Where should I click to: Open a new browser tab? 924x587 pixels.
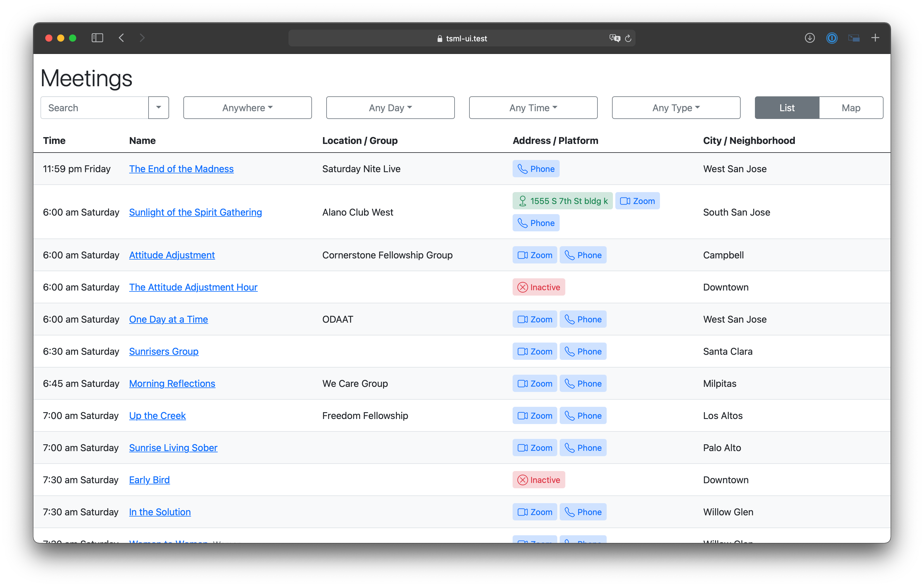(875, 37)
